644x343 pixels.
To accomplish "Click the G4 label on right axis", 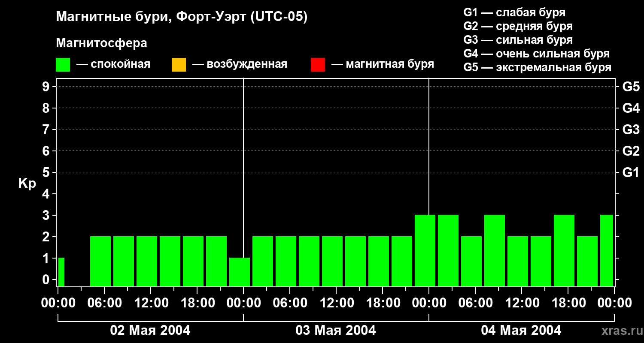I will (x=631, y=108).
